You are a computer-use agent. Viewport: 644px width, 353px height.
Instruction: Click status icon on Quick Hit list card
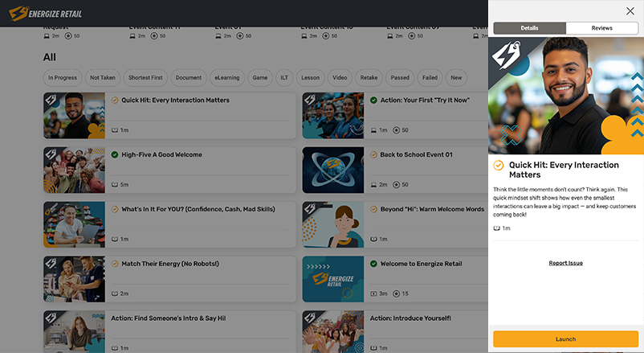coord(115,100)
